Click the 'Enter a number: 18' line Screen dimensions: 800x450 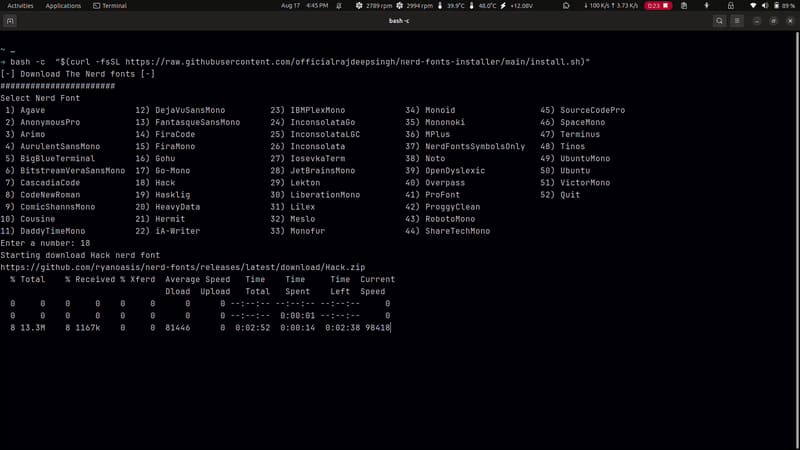(x=45, y=243)
